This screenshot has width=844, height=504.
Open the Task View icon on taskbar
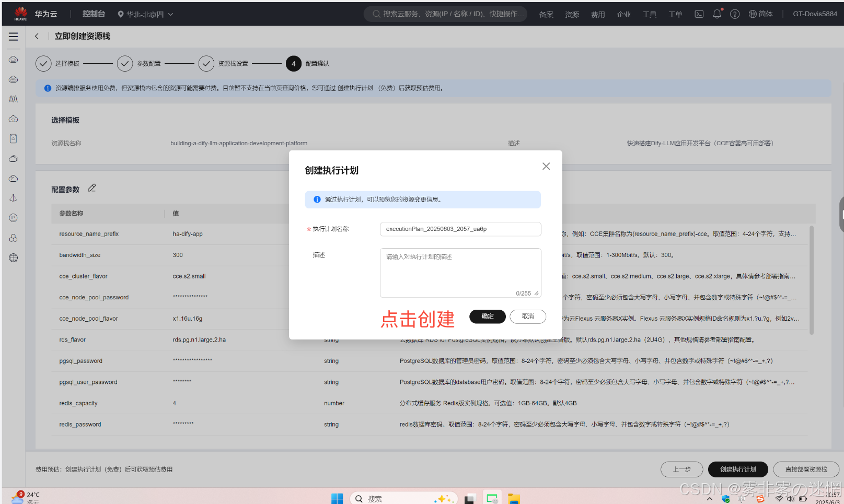(x=469, y=499)
